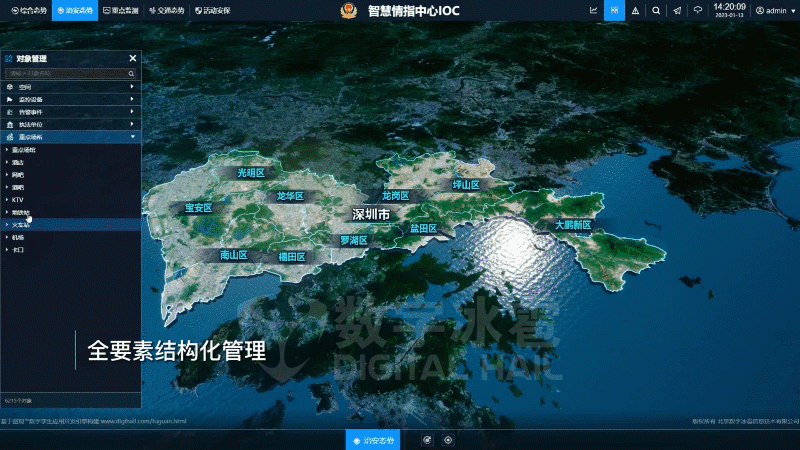Close the 对象管理 panel
Viewport: 800px width, 450px height.
133,58
